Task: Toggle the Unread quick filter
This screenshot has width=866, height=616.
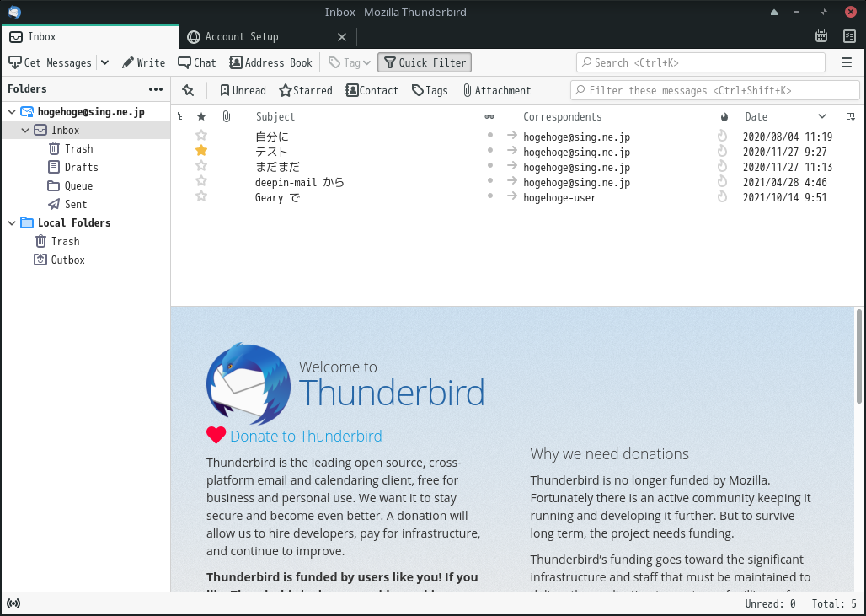Action: pos(243,91)
